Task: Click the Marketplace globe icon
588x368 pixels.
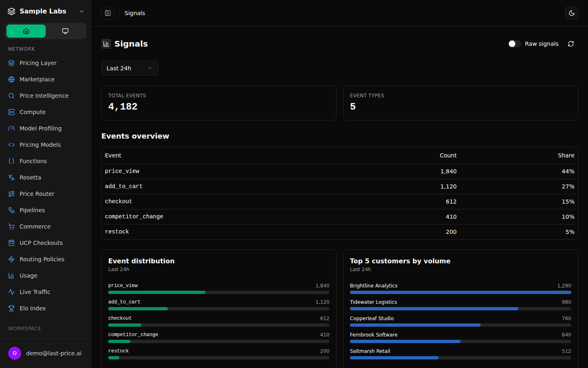Action: point(11,79)
